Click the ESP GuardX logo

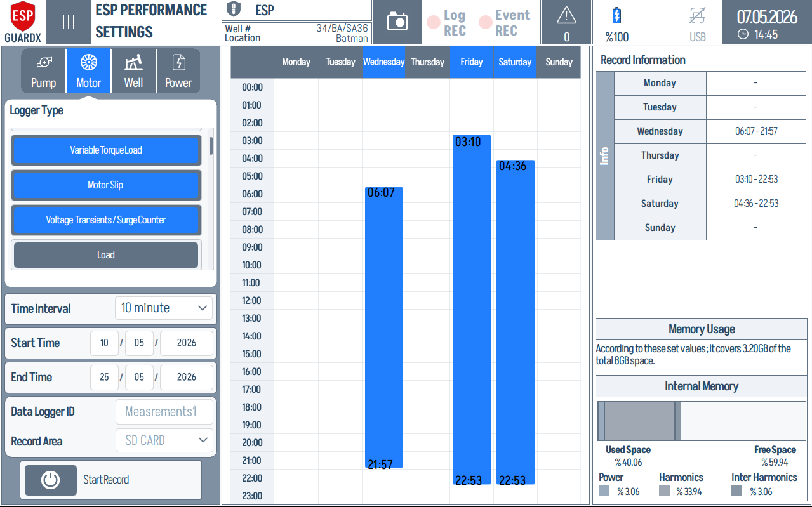click(22, 22)
